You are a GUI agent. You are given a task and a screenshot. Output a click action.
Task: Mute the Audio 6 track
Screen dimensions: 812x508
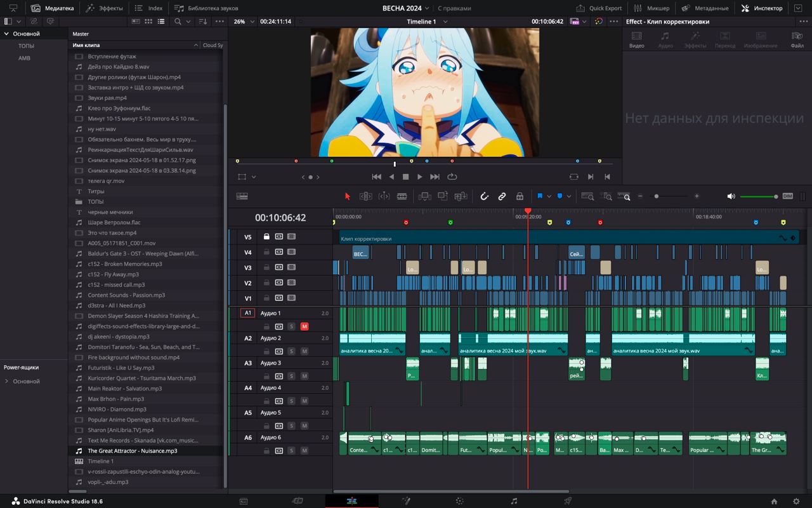304,451
